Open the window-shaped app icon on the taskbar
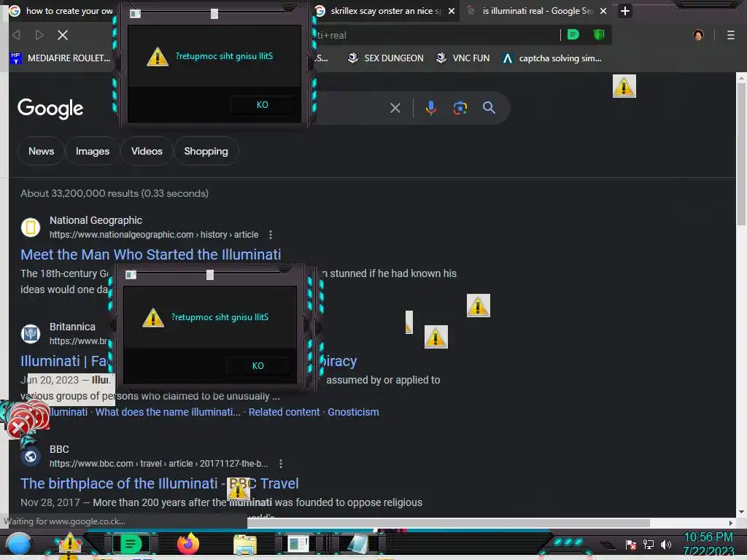The height and width of the screenshot is (560, 747). [x=298, y=544]
